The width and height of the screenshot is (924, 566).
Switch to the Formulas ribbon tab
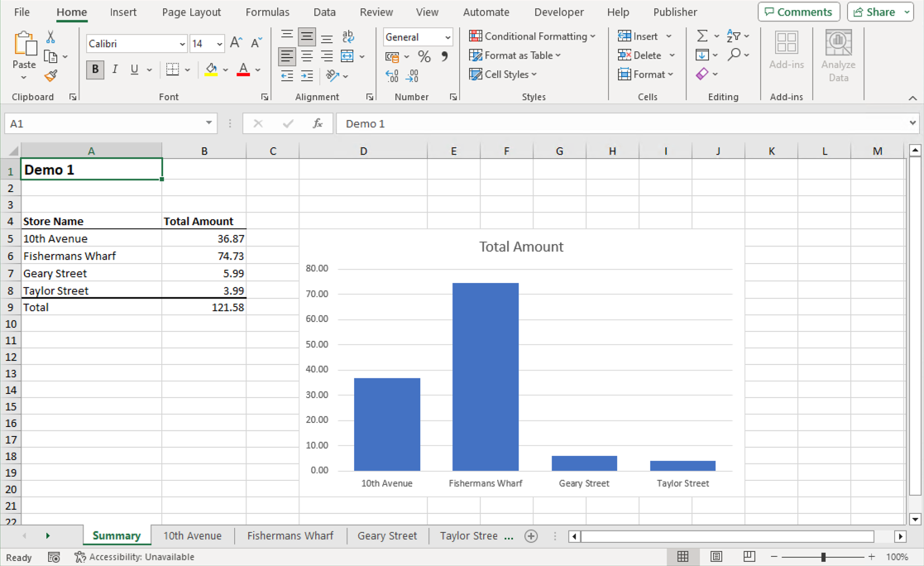[267, 12]
